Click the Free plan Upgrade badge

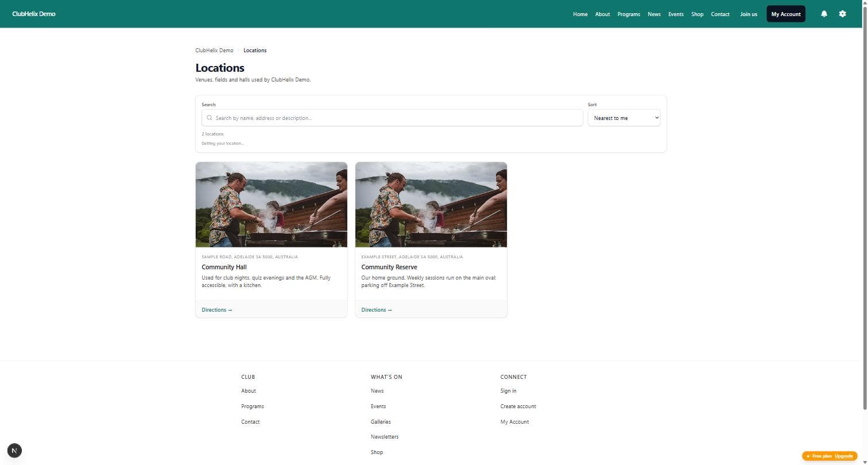pyautogui.click(x=830, y=456)
